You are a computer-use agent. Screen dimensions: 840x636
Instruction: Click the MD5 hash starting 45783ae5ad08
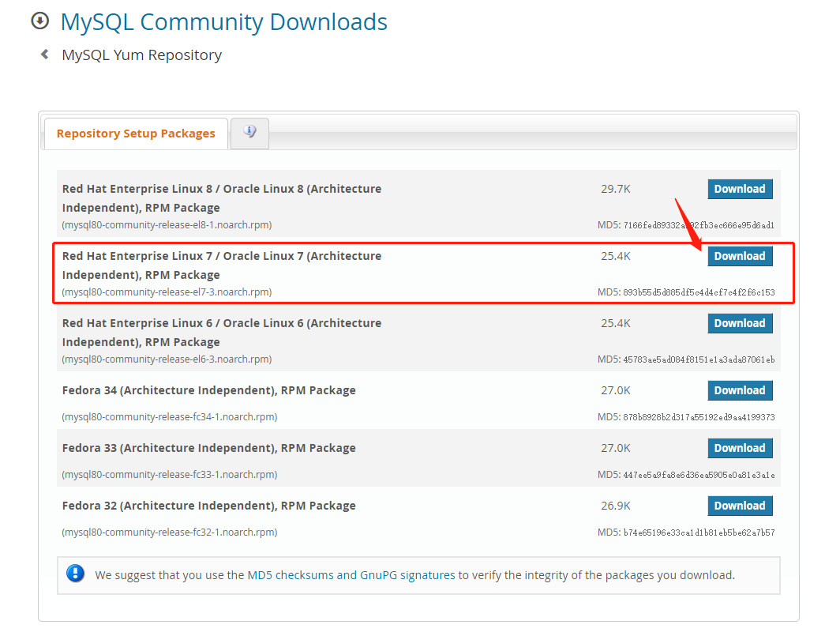(x=699, y=359)
